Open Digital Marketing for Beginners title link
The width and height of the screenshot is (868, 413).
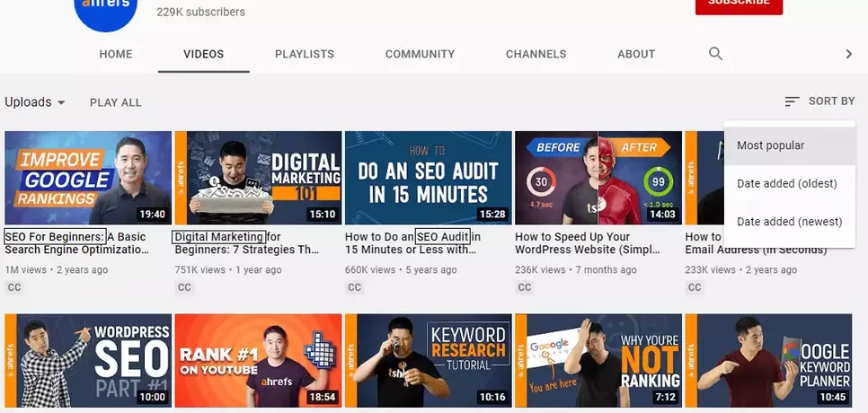pos(247,243)
